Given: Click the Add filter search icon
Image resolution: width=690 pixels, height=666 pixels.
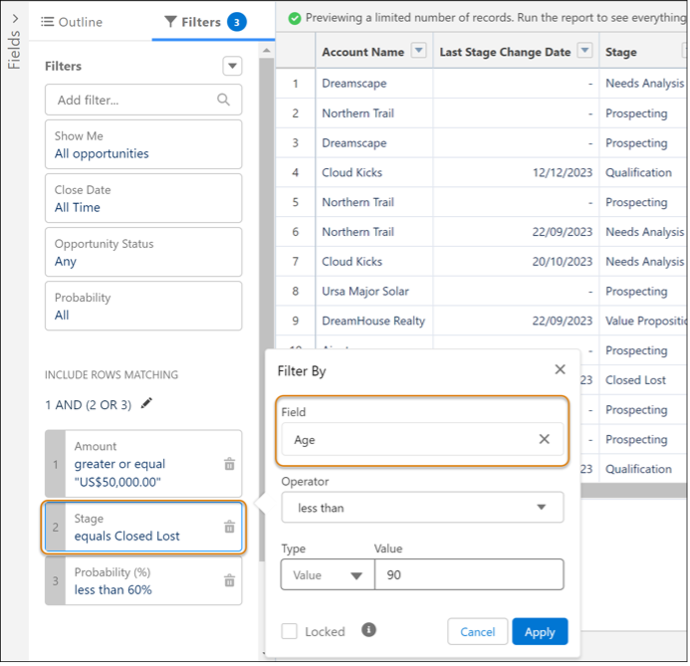Looking at the screenshot, I should coord(224,100).
